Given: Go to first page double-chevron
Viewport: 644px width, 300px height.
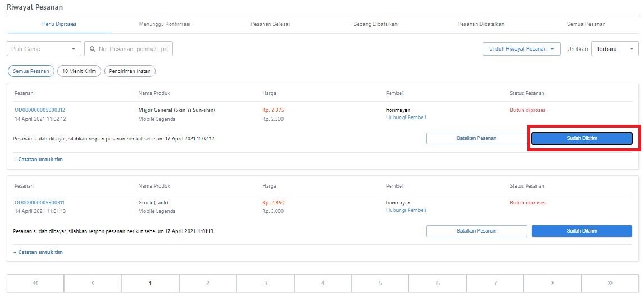Looking at the screenshot, I should pos(35,283).
